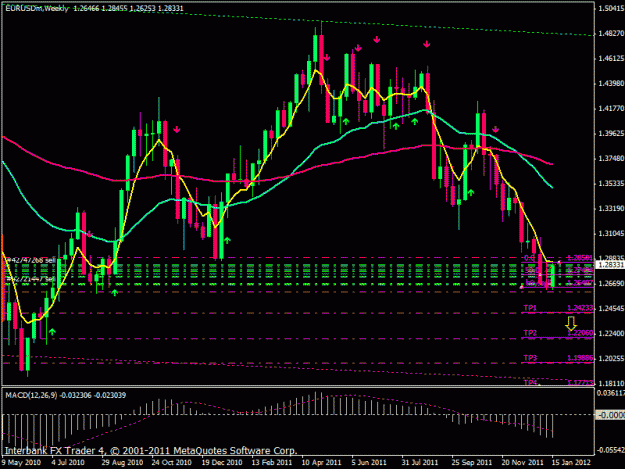
Task: Select the TP1 target line label
Action: 530,308
